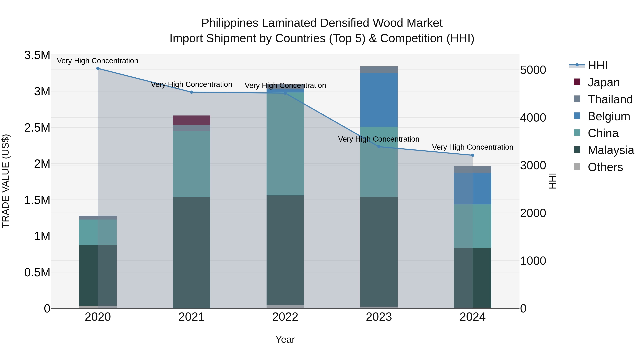Click the 2022 x-axis label
The image size is (644, 362).
[285, 317]
